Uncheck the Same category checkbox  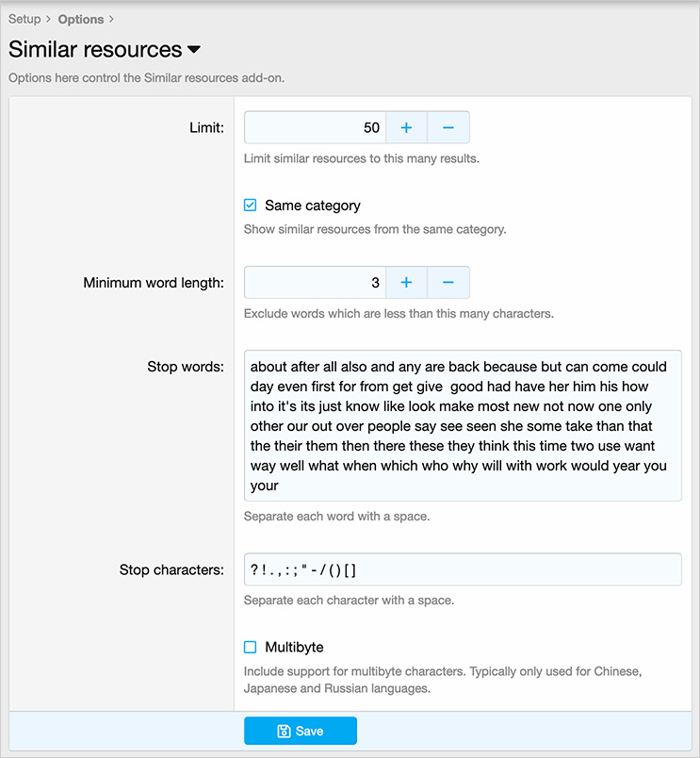point(251,205)
